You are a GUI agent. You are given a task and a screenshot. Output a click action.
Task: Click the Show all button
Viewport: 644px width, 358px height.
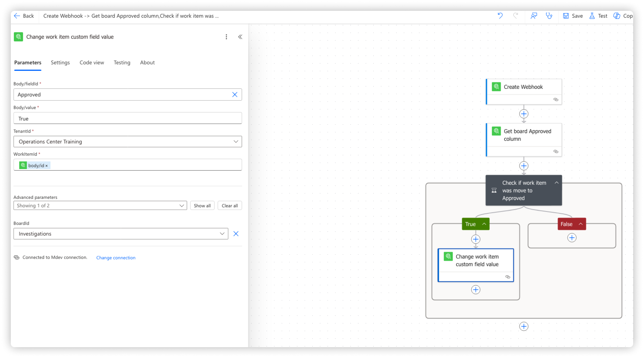point(202,206)
